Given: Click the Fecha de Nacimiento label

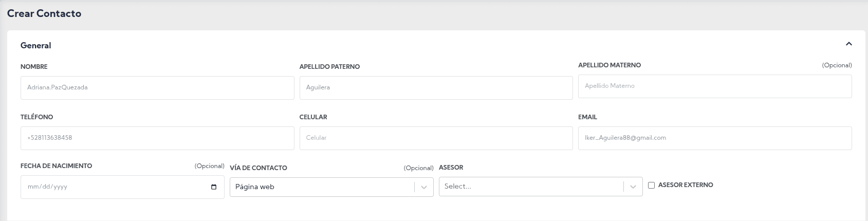Looking at the screenshot, I should pyautogui.click(x=56, y=166).
